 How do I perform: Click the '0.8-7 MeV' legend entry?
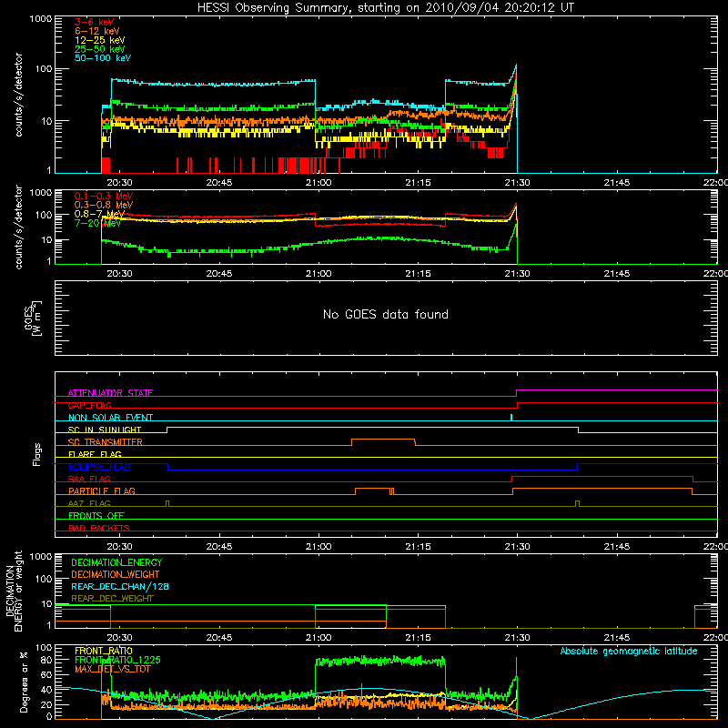[99, 214]
